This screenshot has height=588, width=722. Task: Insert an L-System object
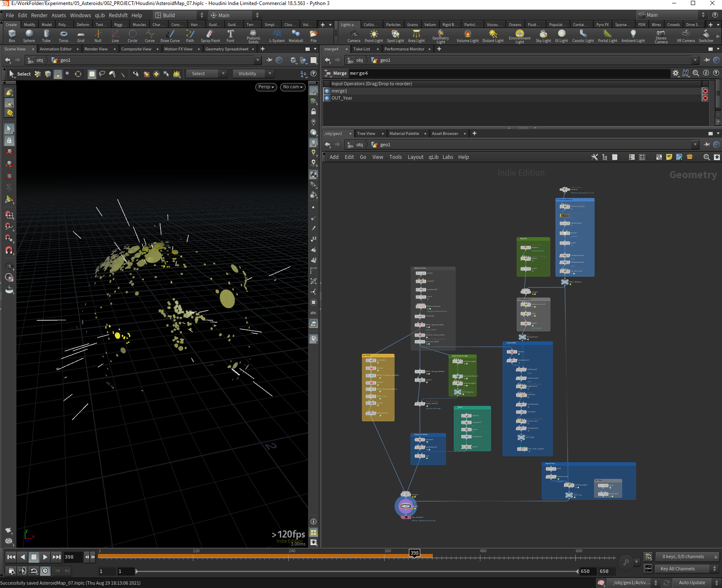pyautogui.click(x=277, y=36)
